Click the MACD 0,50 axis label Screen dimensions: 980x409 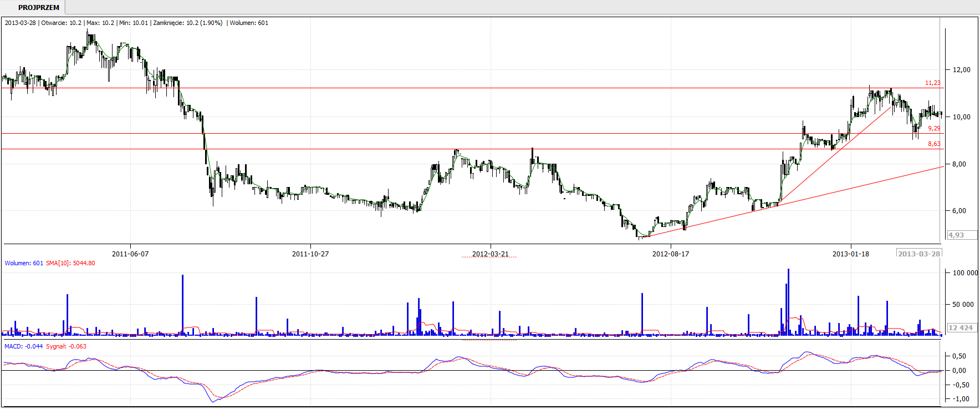959,356
